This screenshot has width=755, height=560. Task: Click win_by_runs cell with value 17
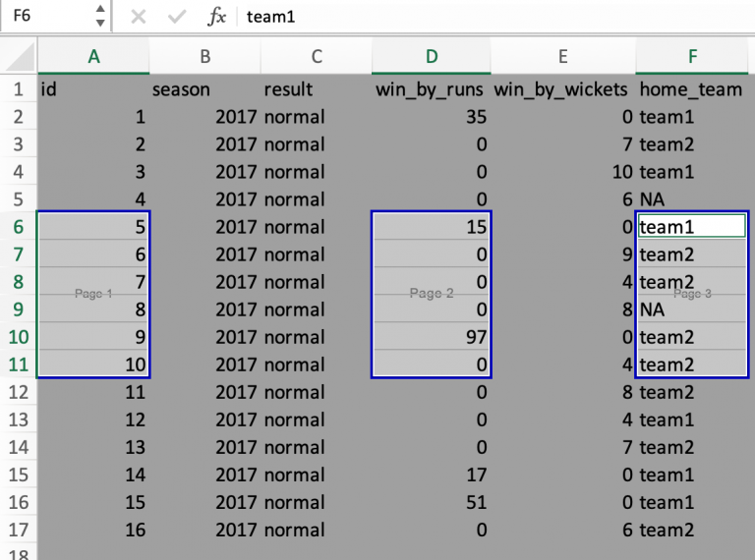click(x=432, y=475)
